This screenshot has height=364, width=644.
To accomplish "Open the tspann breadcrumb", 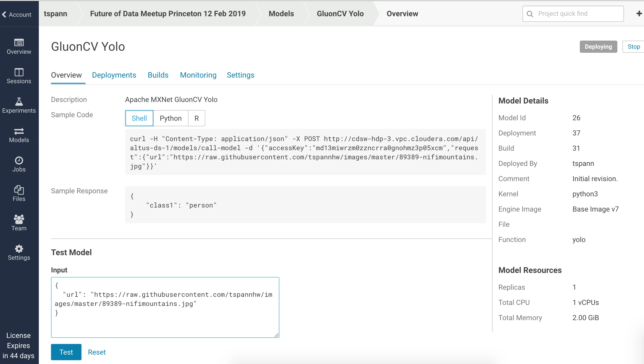I will point(55,14).
